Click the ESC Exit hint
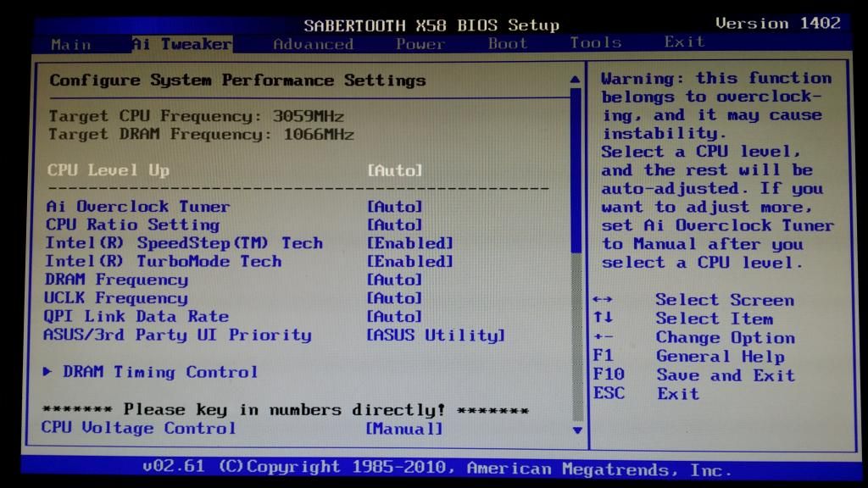The width and height of the screenshot is (868, 488). (647, 393)
